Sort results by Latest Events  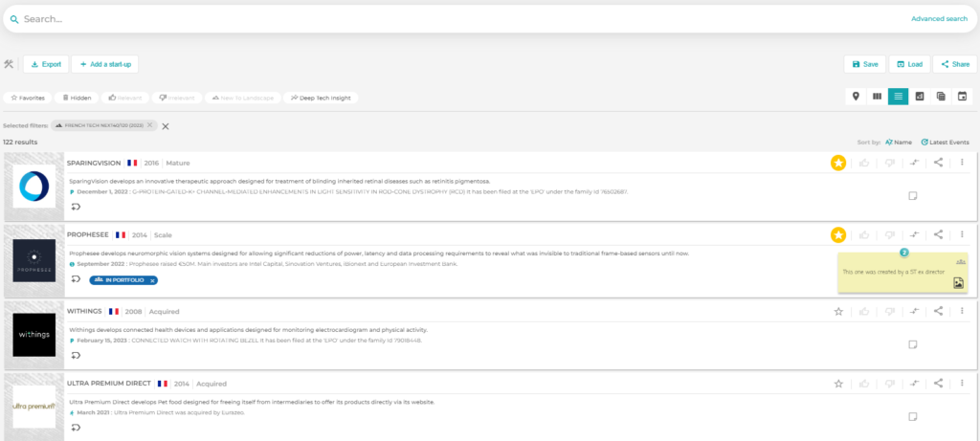pos(945,143)
